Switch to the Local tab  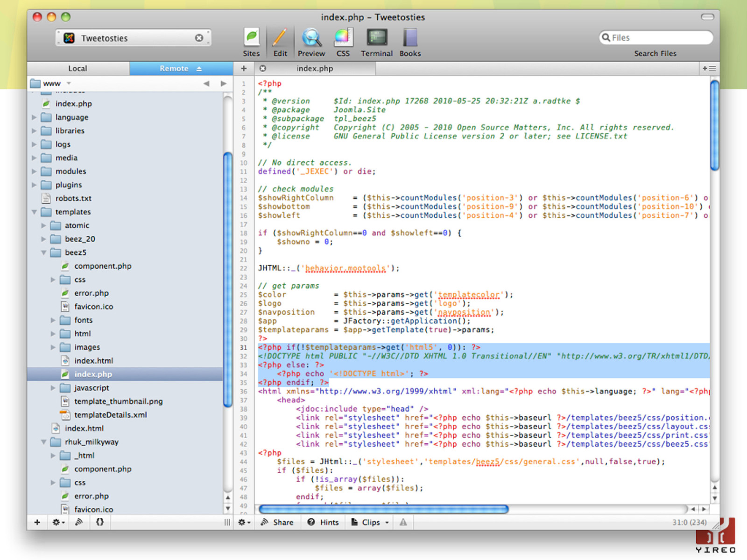coord(78,68)
